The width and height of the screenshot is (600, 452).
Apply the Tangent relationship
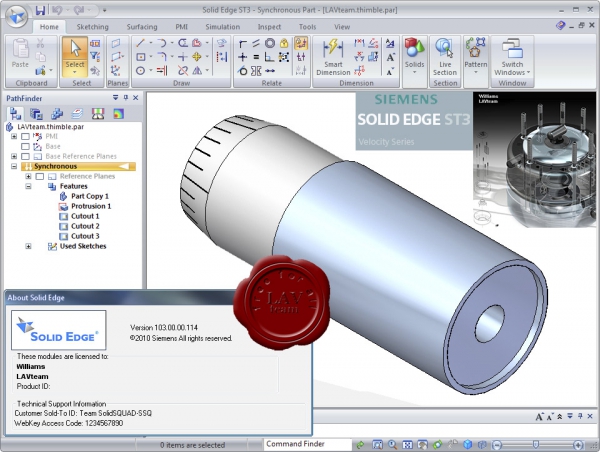(242, 71)
